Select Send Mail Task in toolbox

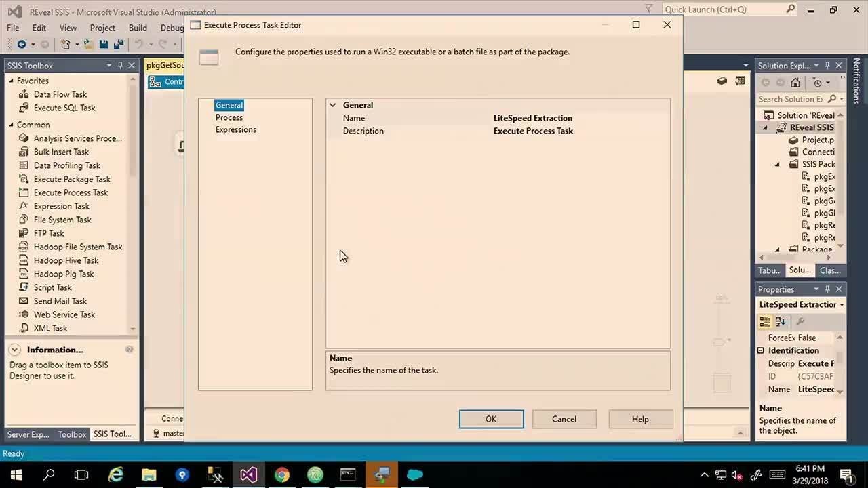point(60,301)
